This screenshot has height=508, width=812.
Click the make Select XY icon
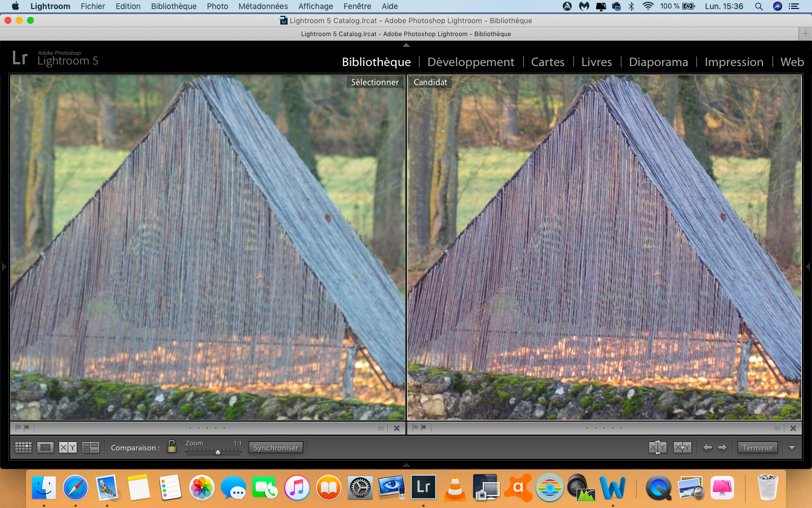[x=682, y=448]
